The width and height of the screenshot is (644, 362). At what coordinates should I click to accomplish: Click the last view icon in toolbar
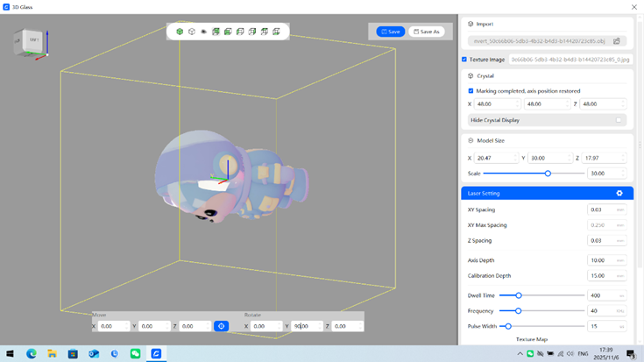(x=276, y=32)
